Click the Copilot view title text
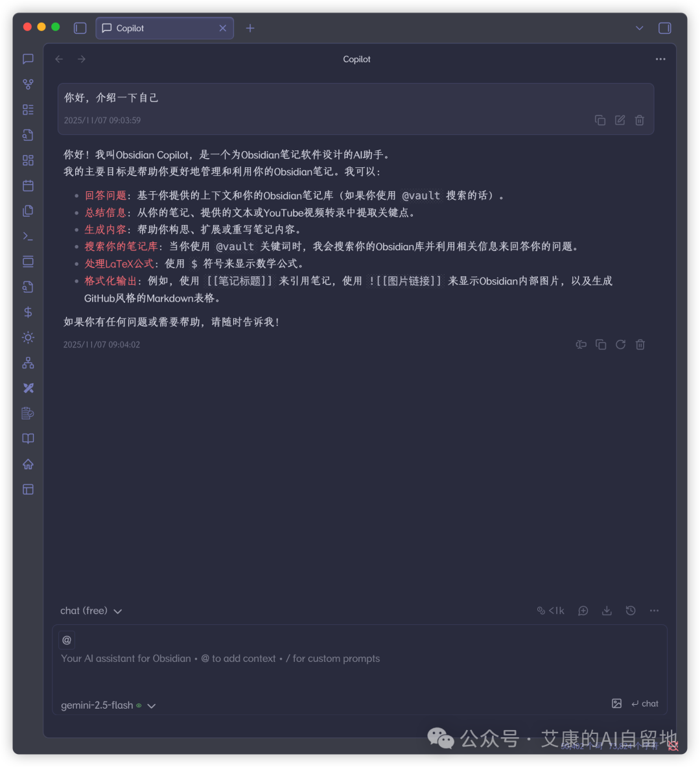Viewport: 700px width, 767px height. point(356,59)
